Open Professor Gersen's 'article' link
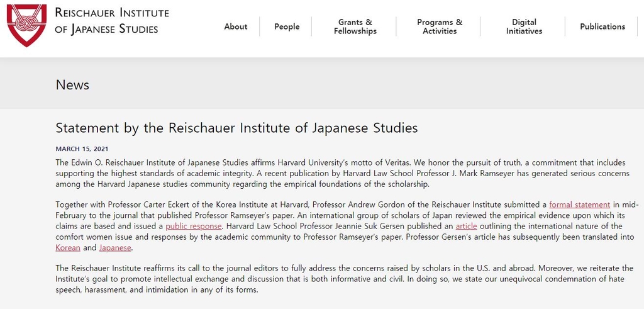The width and height of the screenshot is (644, 309). 466,226
